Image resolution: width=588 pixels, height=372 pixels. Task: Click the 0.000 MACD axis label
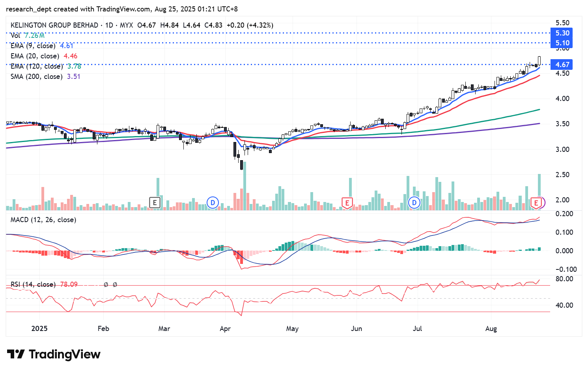tap(564, 251)
